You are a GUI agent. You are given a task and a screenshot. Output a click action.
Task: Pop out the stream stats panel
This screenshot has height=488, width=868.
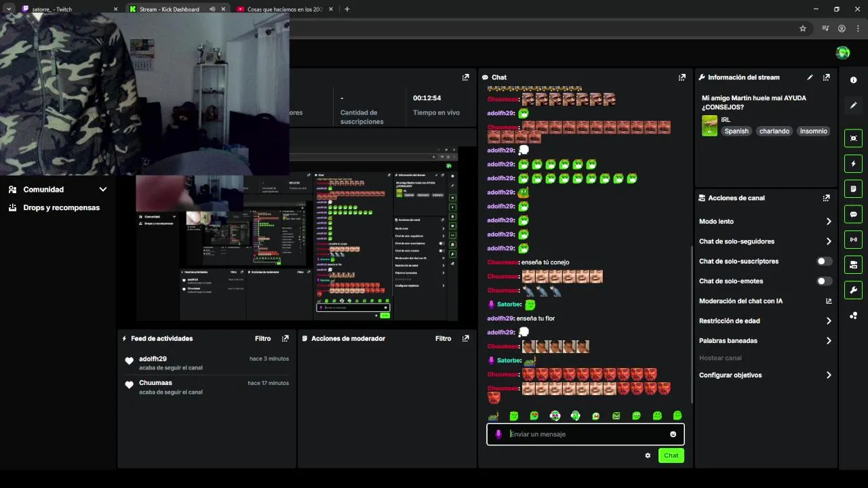click(465, 77)
